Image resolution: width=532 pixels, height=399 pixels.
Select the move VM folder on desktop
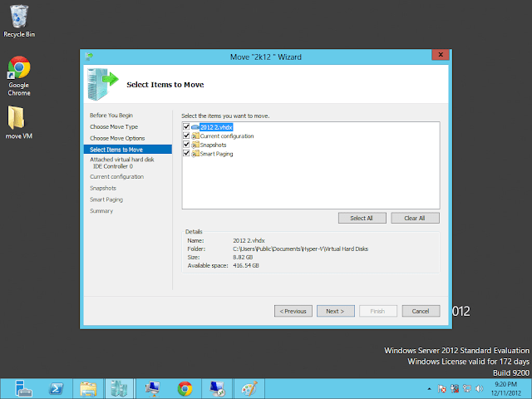pyautogui.click(x=19, y=122)
